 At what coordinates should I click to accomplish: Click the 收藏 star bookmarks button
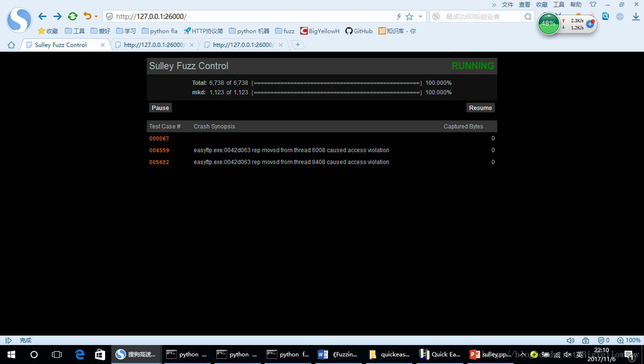(48, 31)
